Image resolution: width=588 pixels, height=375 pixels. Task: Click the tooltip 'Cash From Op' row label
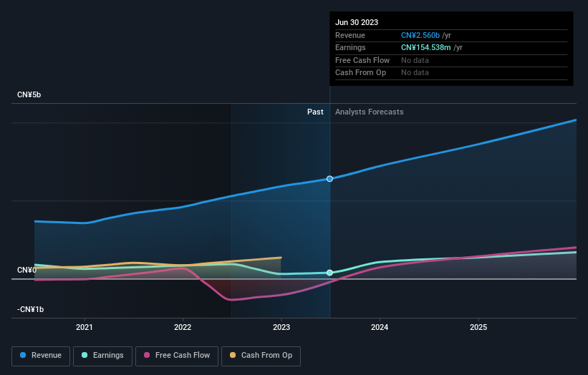[360, 73]
